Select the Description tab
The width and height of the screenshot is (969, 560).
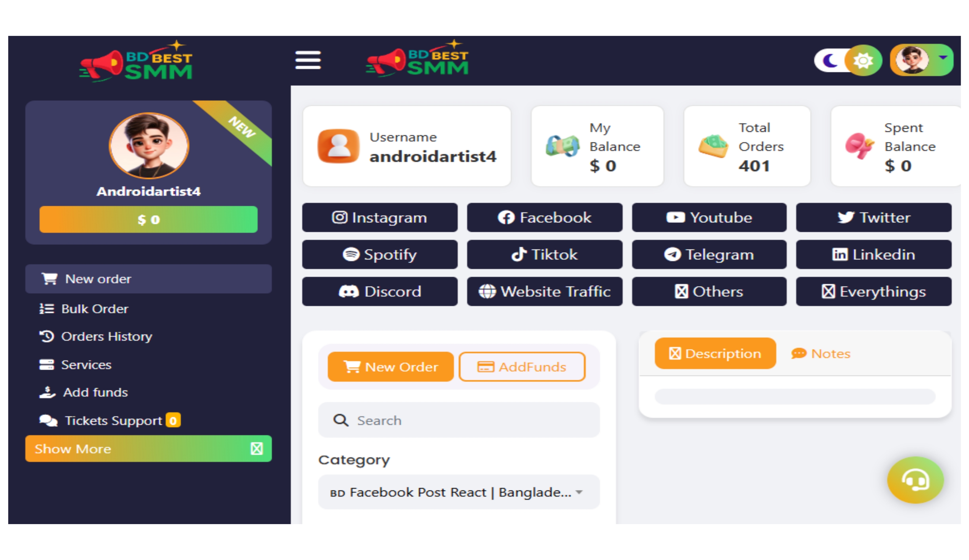(715, 354)
